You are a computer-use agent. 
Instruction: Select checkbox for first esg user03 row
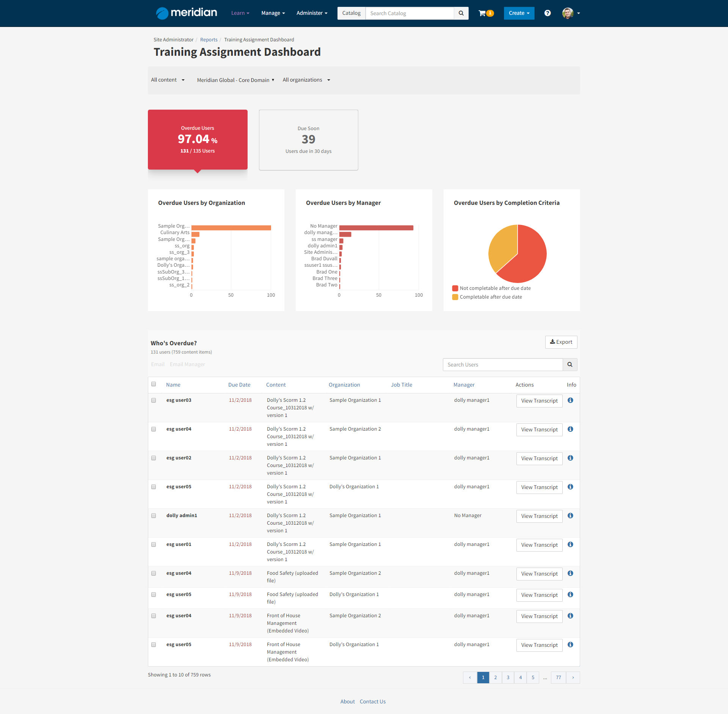coord(154,400)
